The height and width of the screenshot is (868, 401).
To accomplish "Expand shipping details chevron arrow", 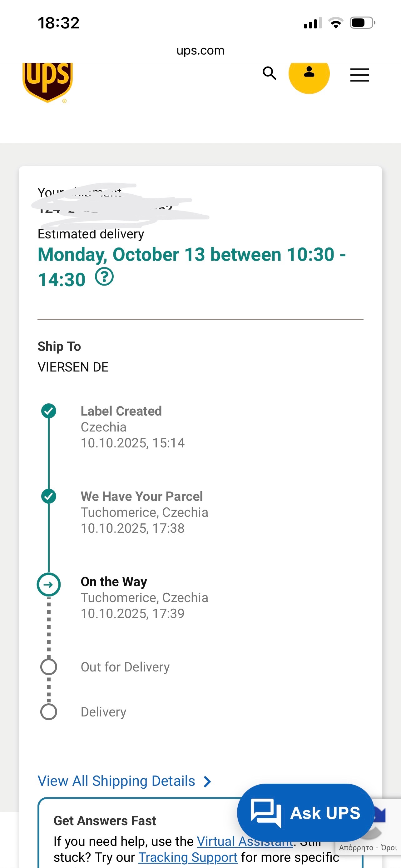I will tap(207, 781).
